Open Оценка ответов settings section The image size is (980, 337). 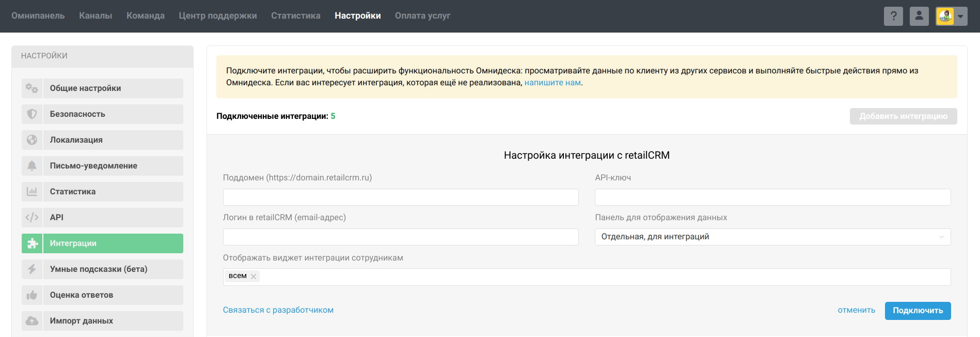click(x=102, y=295)
